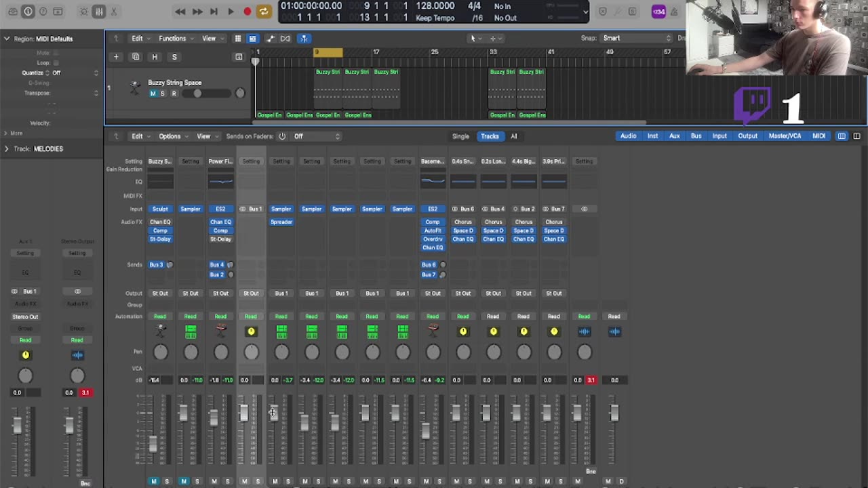
Task: Open the Overdrv effect on Baseme strip
Action: point(433,239)
